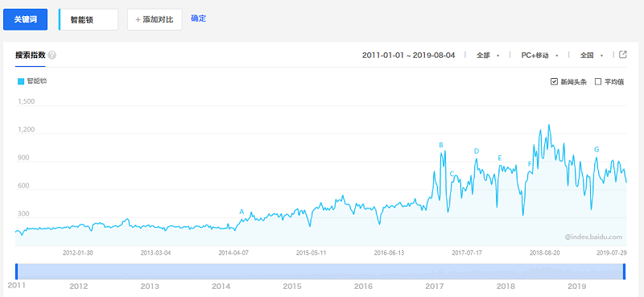Click the 确定 link

click(198, 19)
